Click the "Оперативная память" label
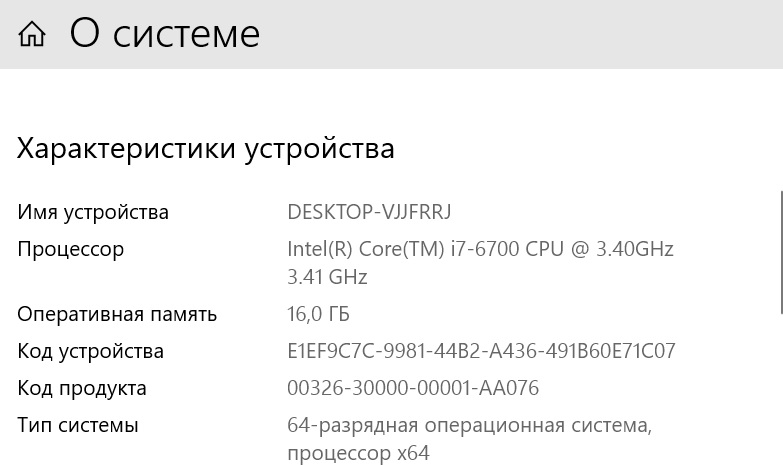 pos(117,314)
